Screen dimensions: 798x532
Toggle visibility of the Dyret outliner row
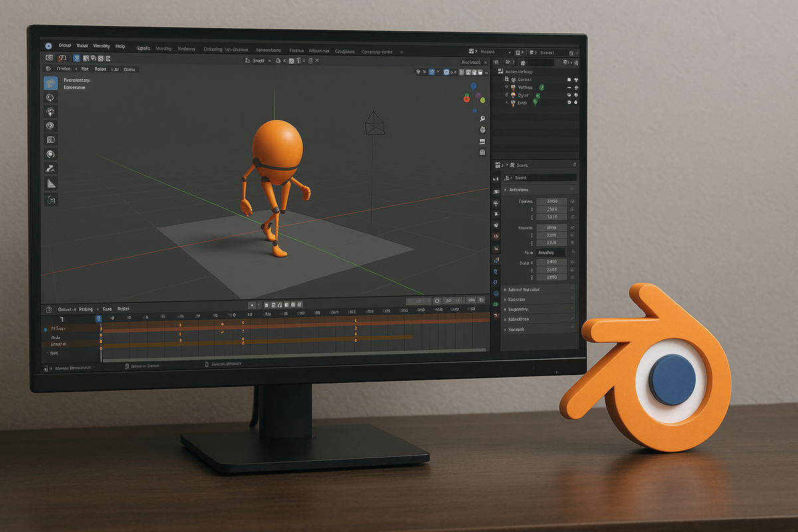tap(569, 95)
